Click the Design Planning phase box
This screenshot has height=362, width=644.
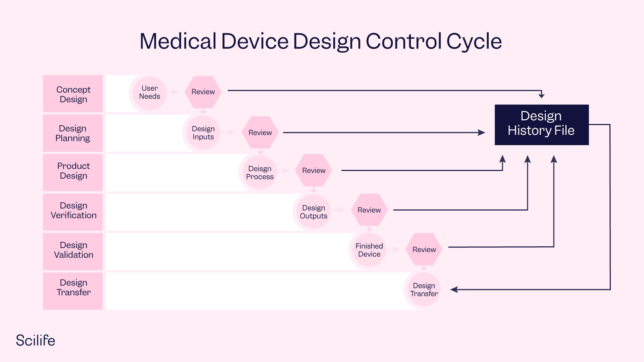[73, 131]
